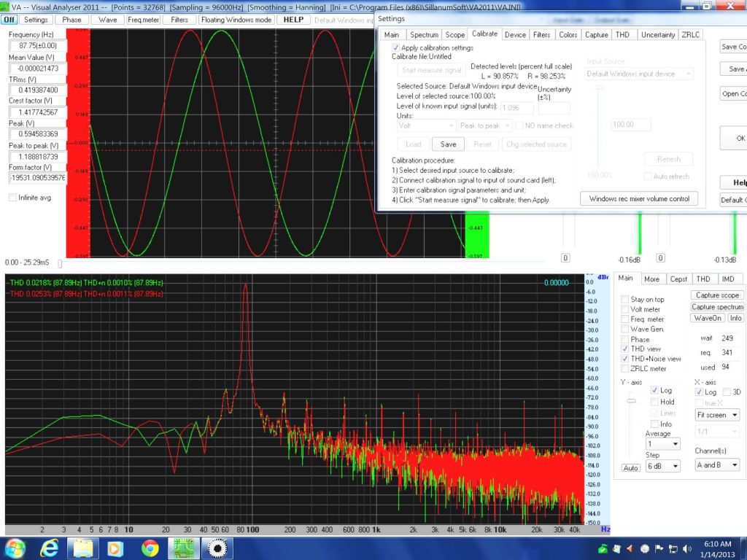Click the Action Center flag tray icon
747x560 pixels.
coord(659,549)
